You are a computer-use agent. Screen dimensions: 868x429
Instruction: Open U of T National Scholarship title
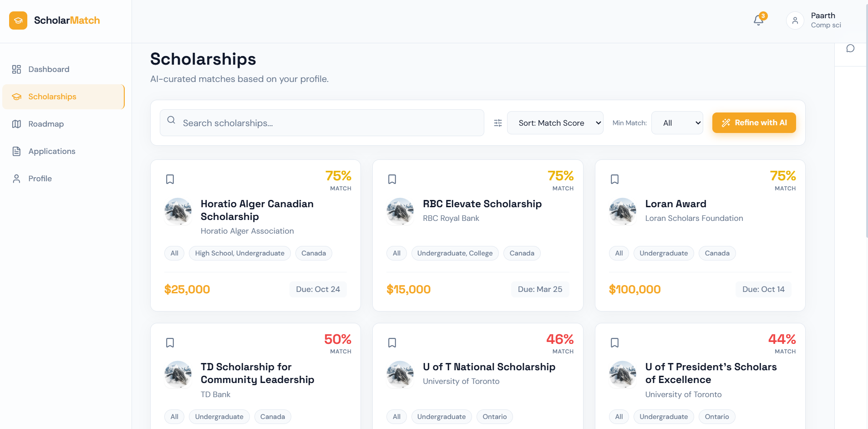tap(489, 367)
